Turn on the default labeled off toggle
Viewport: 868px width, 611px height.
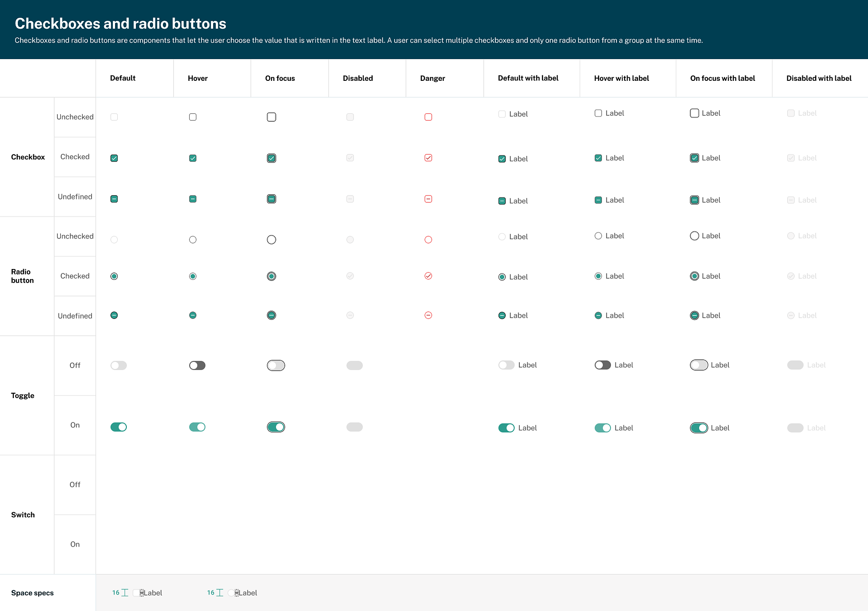[x=506, y=365]
